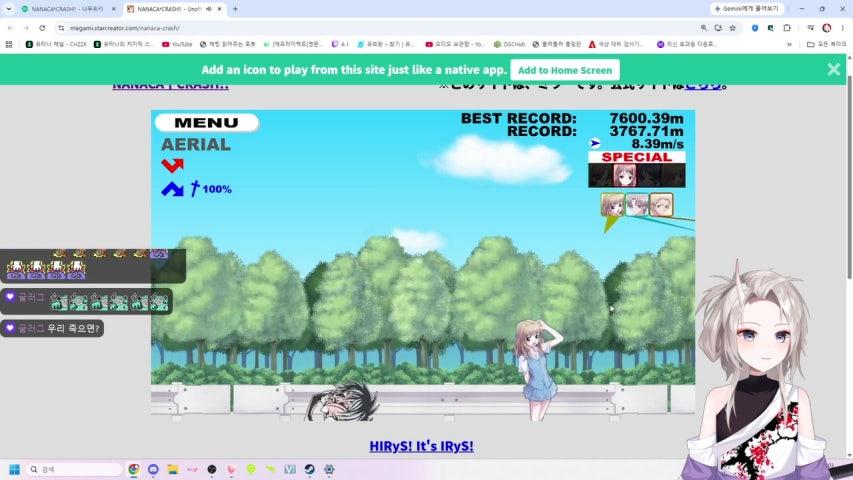Expand the tab search dropdown arrow
The height and width of the screenshot is (480, 853).
(x=9, y=9)
